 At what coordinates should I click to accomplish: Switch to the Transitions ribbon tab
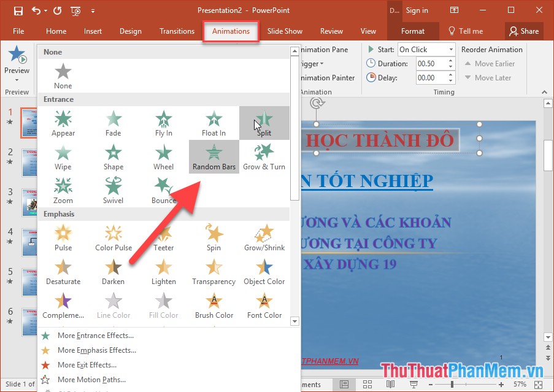coord(177,31)
